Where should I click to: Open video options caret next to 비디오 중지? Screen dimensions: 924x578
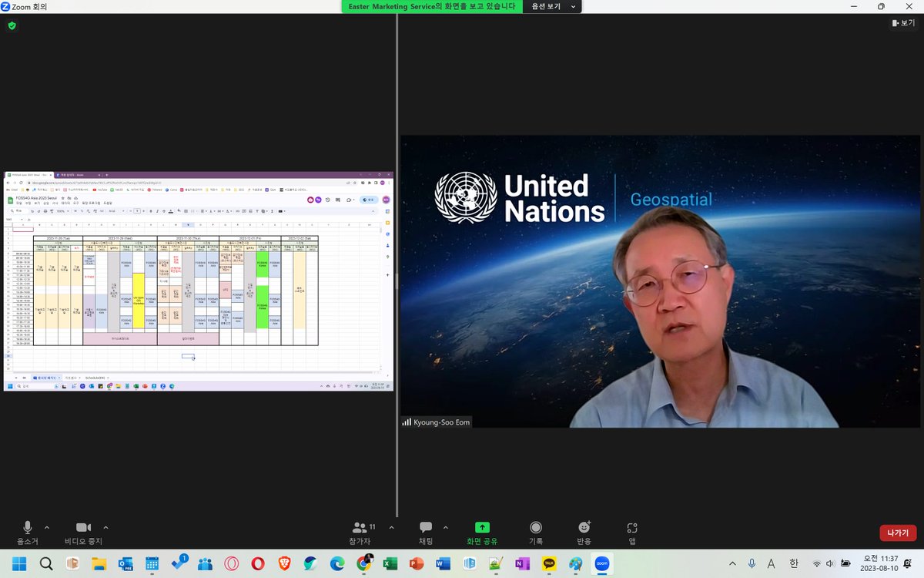105,528
